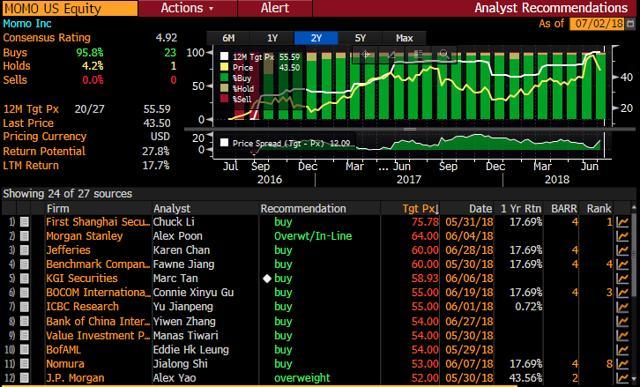Switch the chart to the 5Y range
This screenshot has height=387, width=640.
[x=360, y=38]
